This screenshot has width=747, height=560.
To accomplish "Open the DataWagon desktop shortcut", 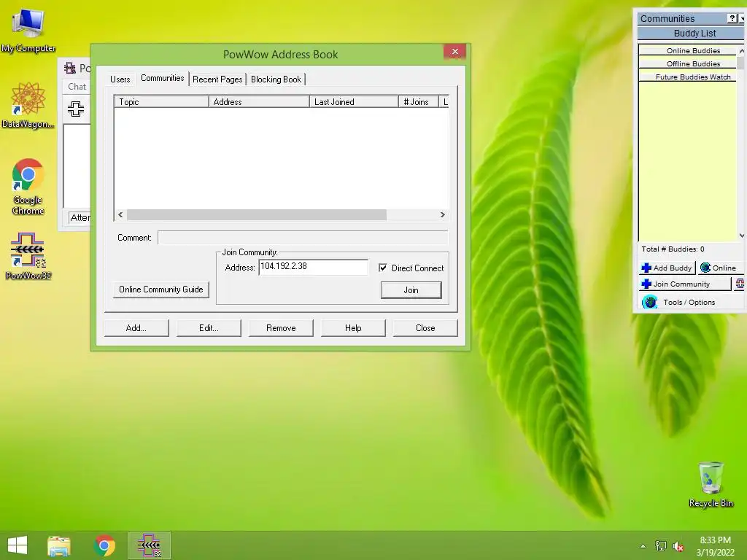I will (x=28, y=105).
